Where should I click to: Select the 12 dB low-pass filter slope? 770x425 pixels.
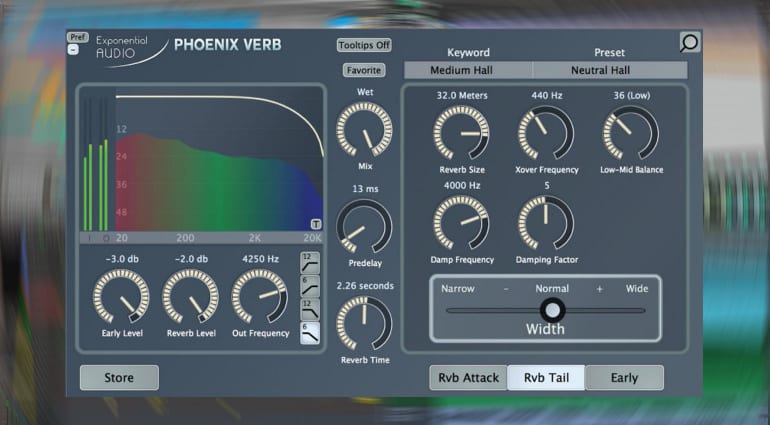point(309,312)
